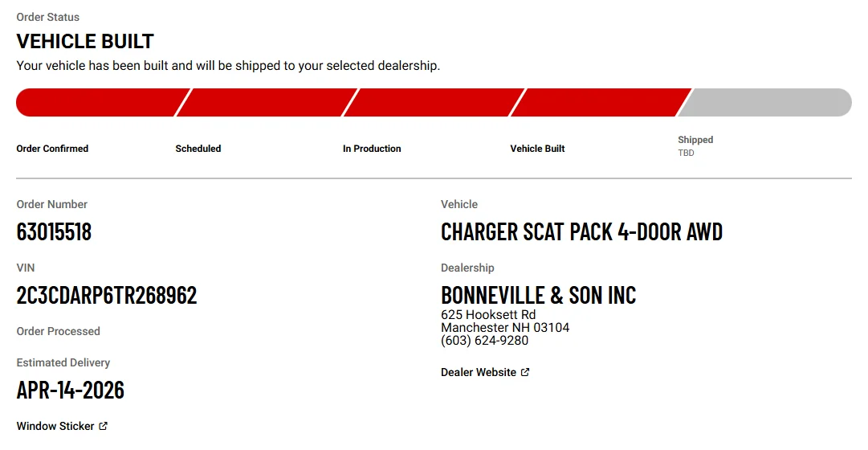Click the order number 63015518
868x450 pixels.
54,232
